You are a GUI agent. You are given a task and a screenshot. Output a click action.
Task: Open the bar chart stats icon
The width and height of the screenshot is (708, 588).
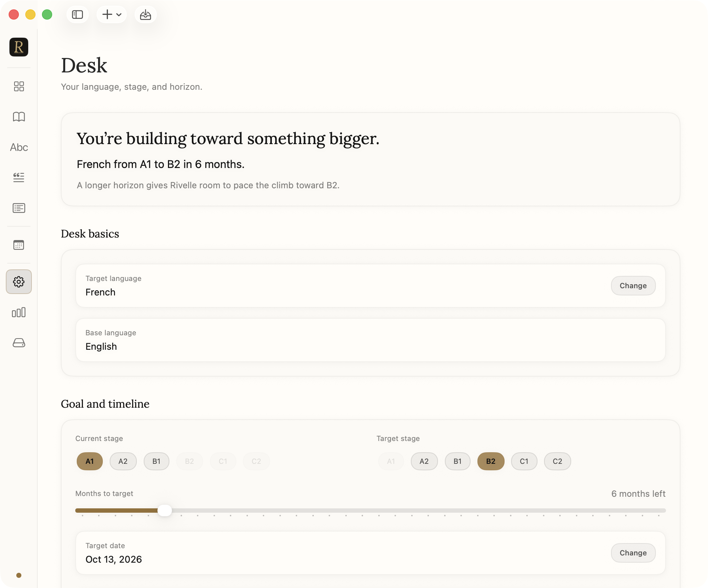pos(19,312)
